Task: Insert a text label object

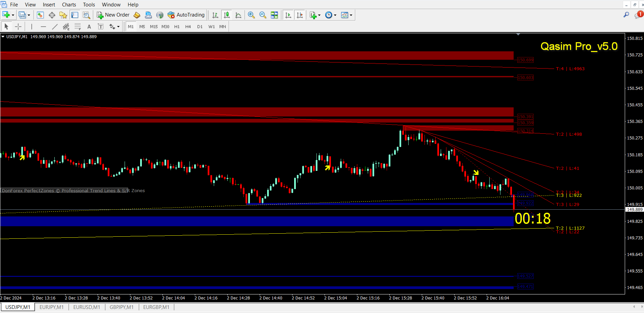Action: click(x=100, y=26)
